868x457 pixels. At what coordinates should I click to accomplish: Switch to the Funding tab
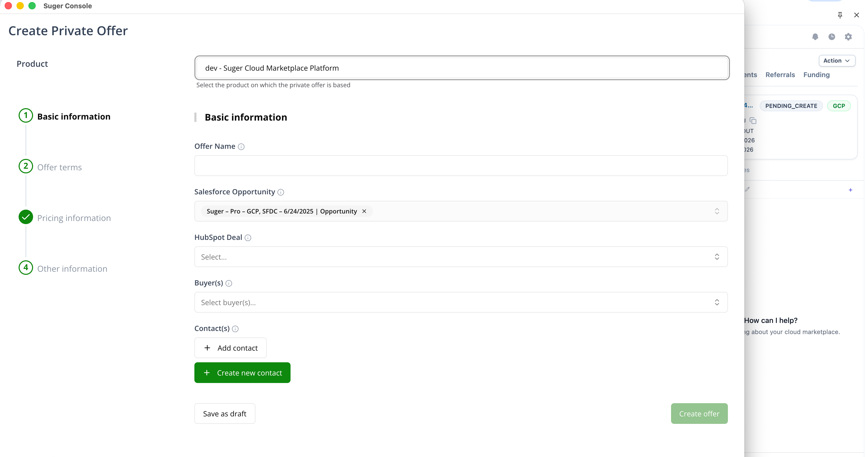[x=817, y=75]
